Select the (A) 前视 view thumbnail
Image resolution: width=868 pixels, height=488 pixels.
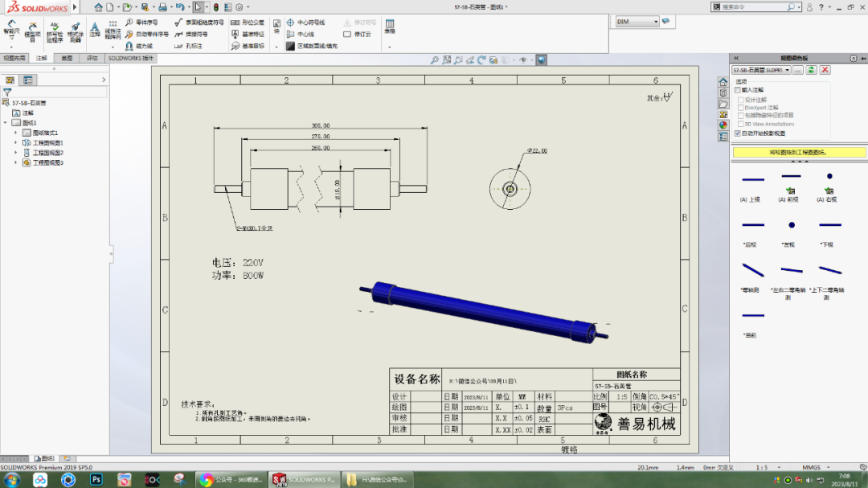(789, 181)
